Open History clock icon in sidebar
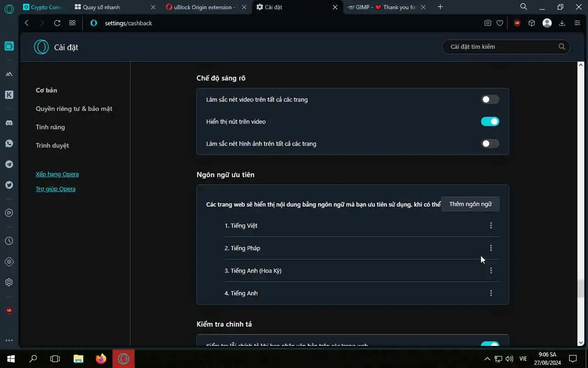 [9, 241]
